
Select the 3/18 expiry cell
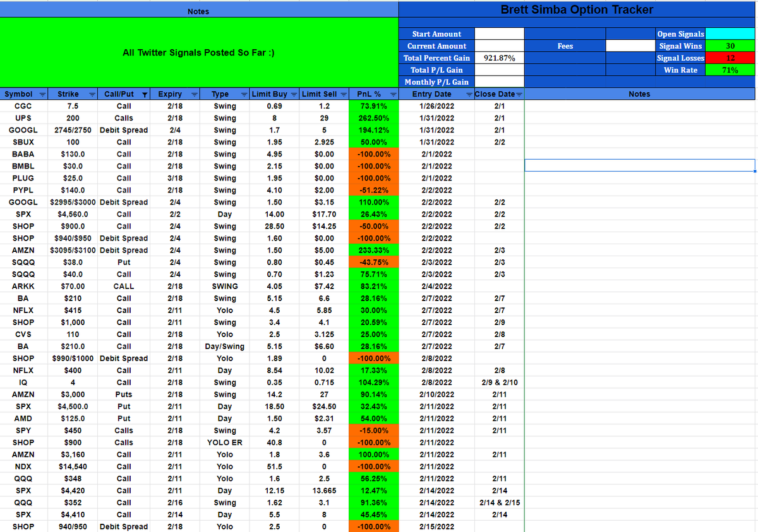point(174,178)
